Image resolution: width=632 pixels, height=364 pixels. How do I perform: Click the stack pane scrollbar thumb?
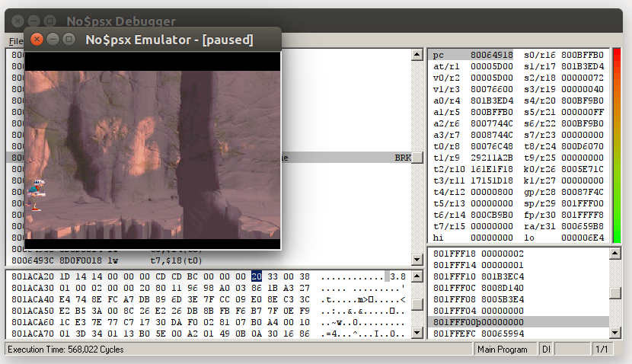click(614, 293)
